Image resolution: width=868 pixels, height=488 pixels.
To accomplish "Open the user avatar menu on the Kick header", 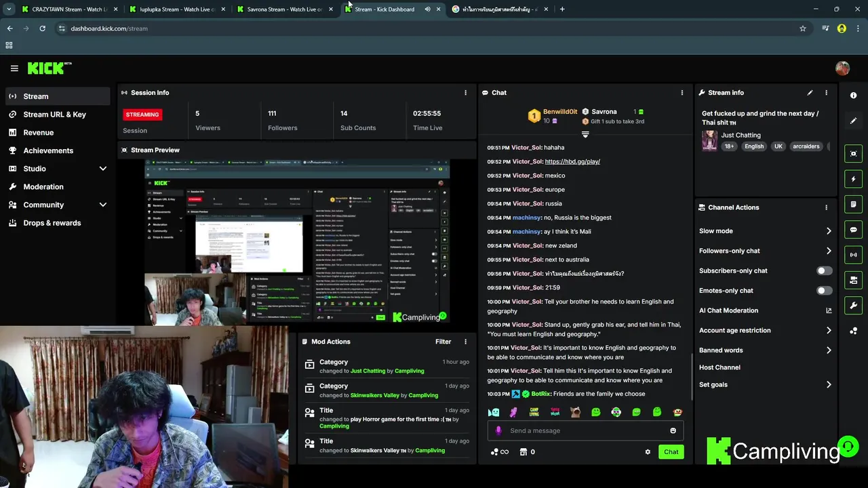I will [x=842, y=68].
